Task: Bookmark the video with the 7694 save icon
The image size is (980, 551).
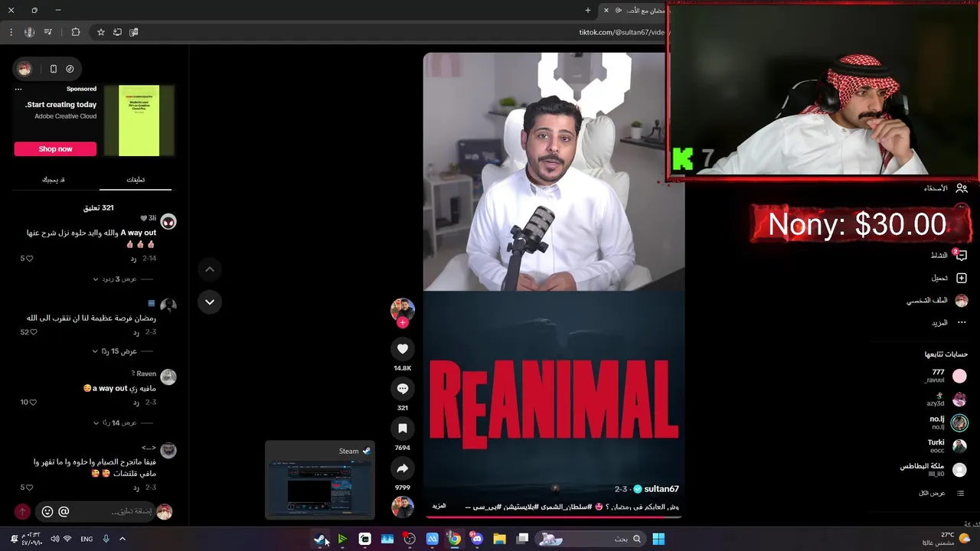Action: click(x=403, y=429)
